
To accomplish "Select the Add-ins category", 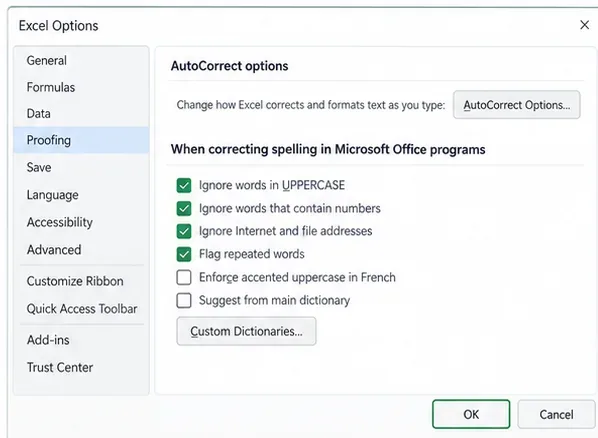I will [x=81, y=340].
